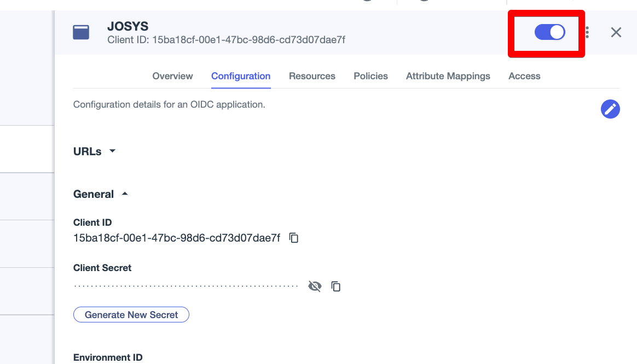Click the JOSYS application window icon
The image size is (637, 364).
[x=81, y=33]
